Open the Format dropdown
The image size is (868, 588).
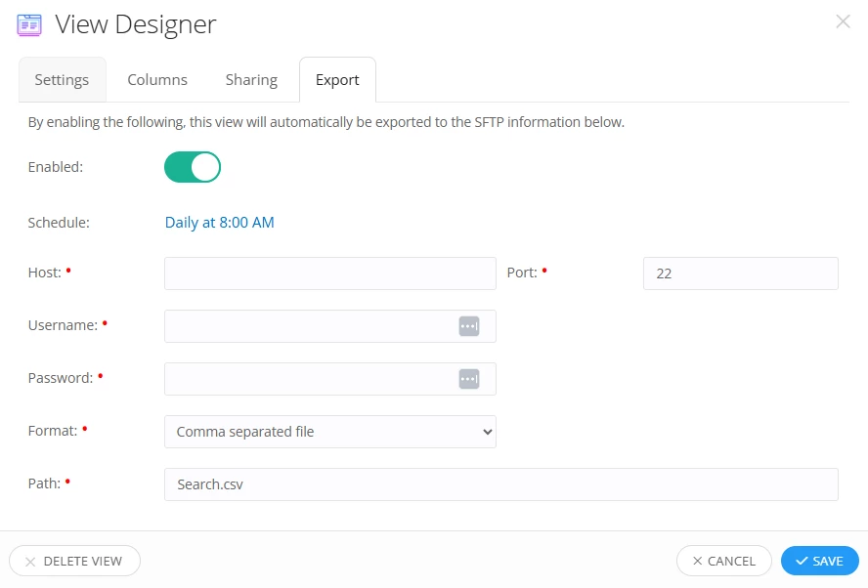tap(330, 432)
